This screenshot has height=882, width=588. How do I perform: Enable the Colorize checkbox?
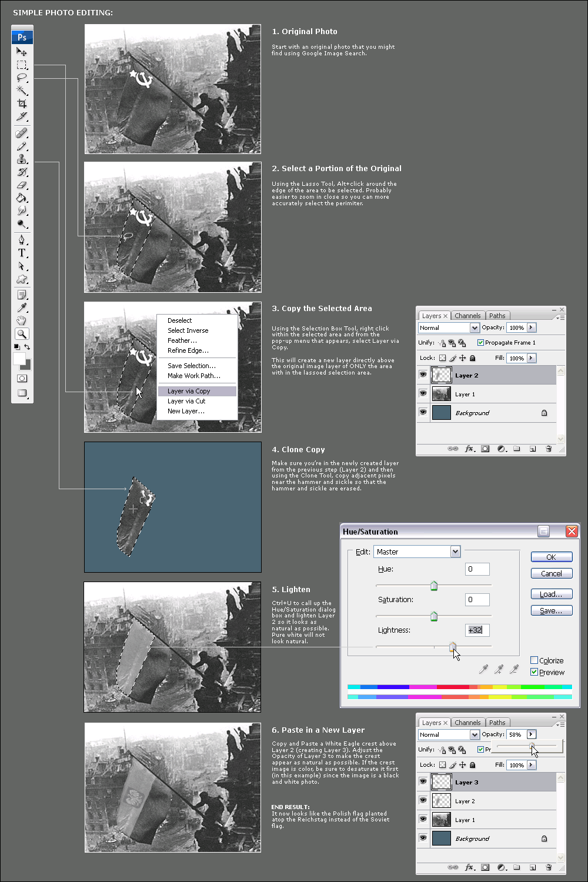coord(534,660)
